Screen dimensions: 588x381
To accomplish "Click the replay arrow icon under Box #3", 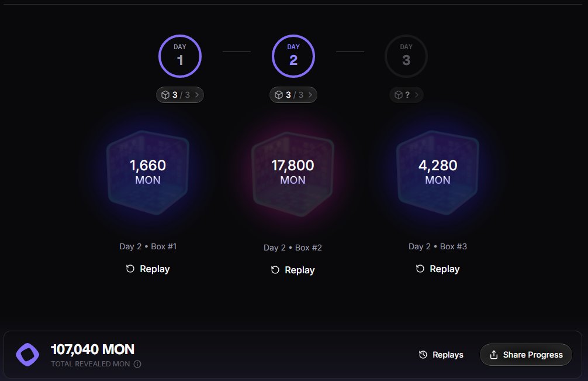I will point(420,269).
